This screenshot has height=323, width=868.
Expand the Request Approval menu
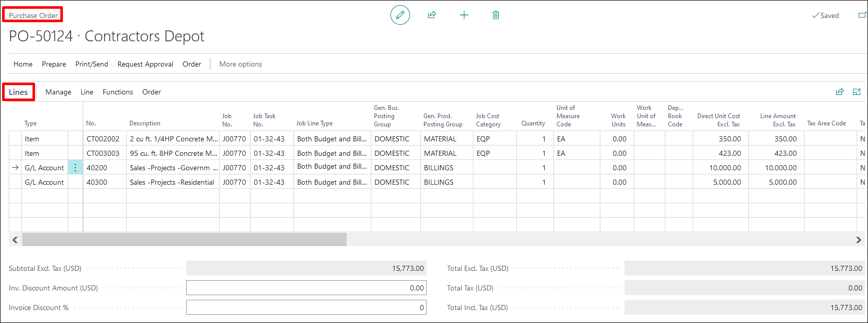point(145,64)
